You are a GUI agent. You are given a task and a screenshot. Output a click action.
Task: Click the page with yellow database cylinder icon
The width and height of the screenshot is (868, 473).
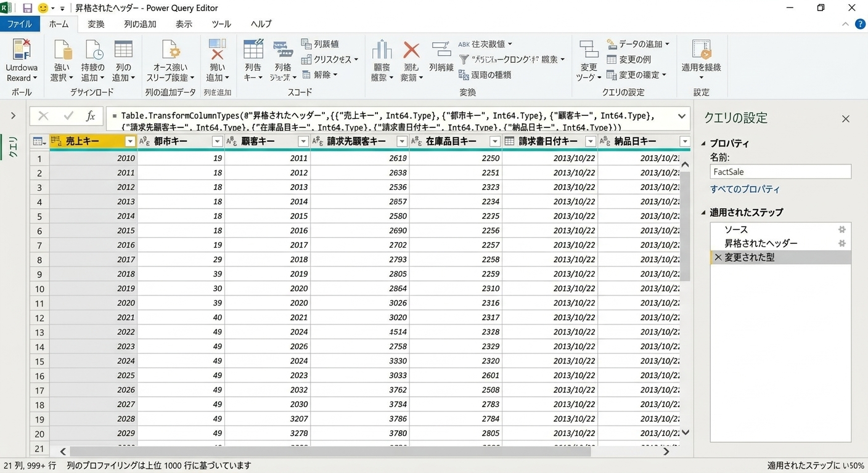coord(62,50)
